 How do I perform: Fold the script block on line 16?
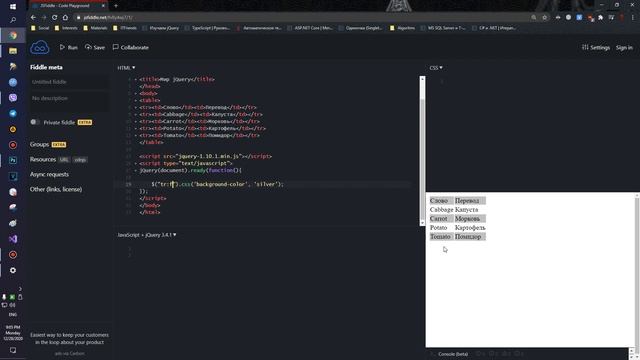pyautogui.click(x=136, y=163)
